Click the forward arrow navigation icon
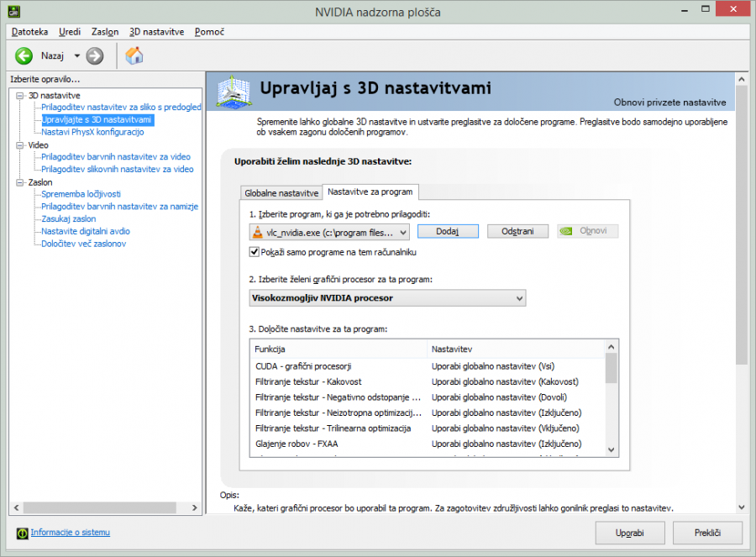This screenshot has height=557, width=756. click(x=95, y=55)
